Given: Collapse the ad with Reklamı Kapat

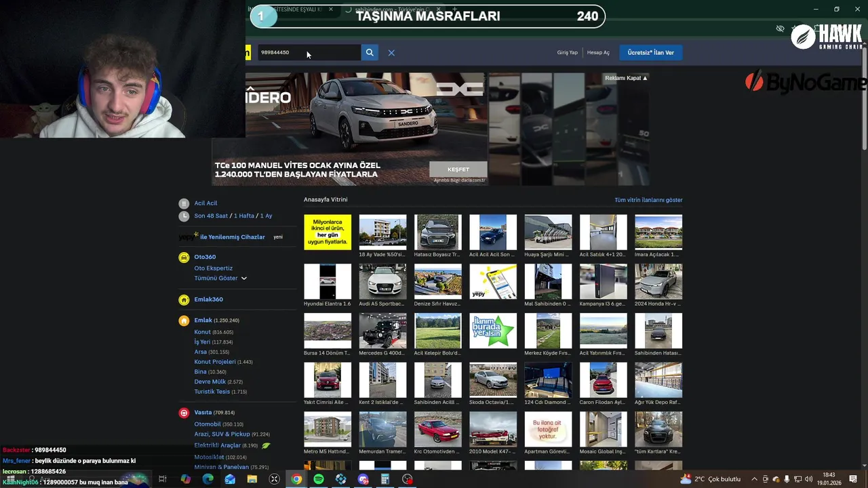Looking at the screenshot, I should point(626,78).
